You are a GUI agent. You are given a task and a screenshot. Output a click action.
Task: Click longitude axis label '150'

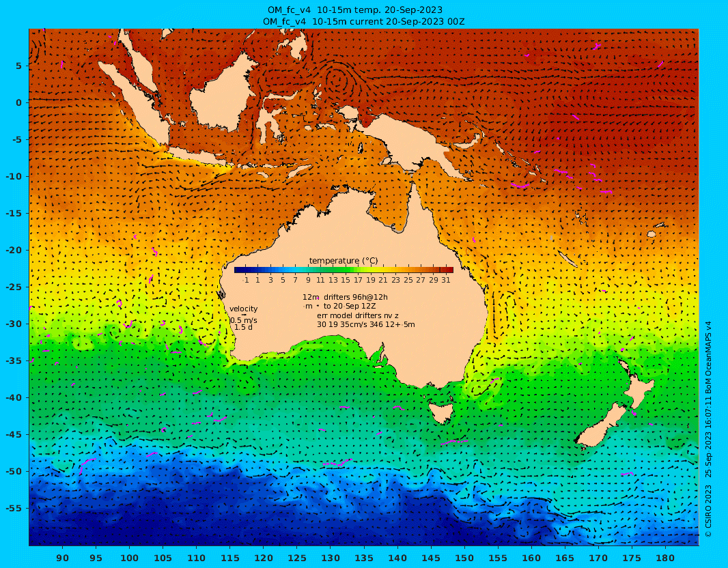click(x=464, y=558)
